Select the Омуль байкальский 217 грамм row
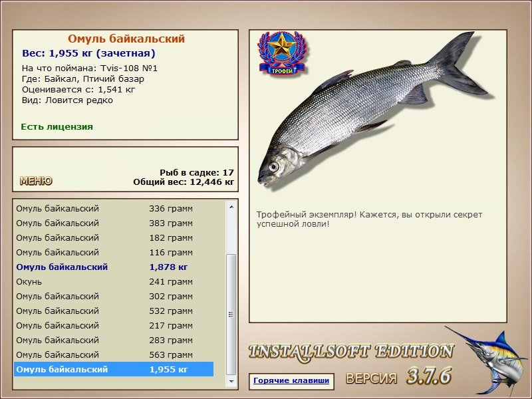The image size is (532, 399). (114, 325)
